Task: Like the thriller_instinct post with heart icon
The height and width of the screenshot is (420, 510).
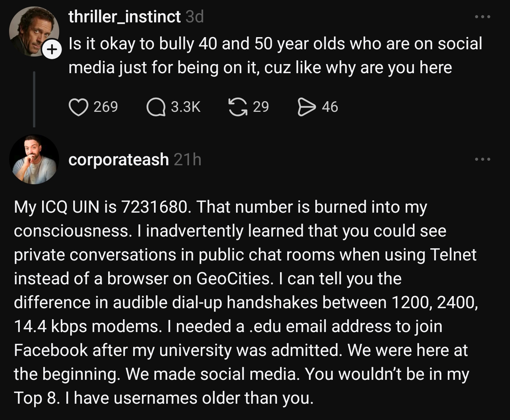Action: [x=78, y=107]
